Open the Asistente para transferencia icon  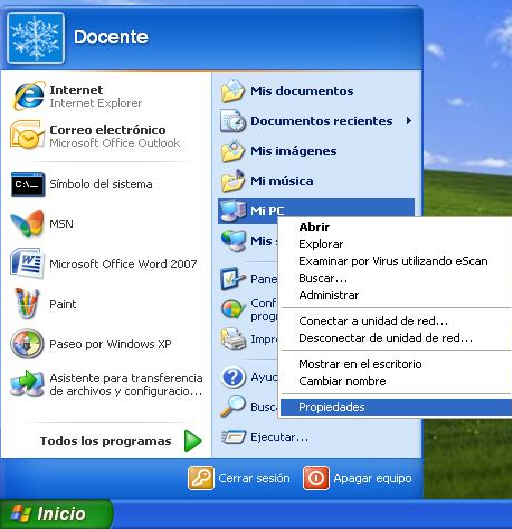coord(27,384)
